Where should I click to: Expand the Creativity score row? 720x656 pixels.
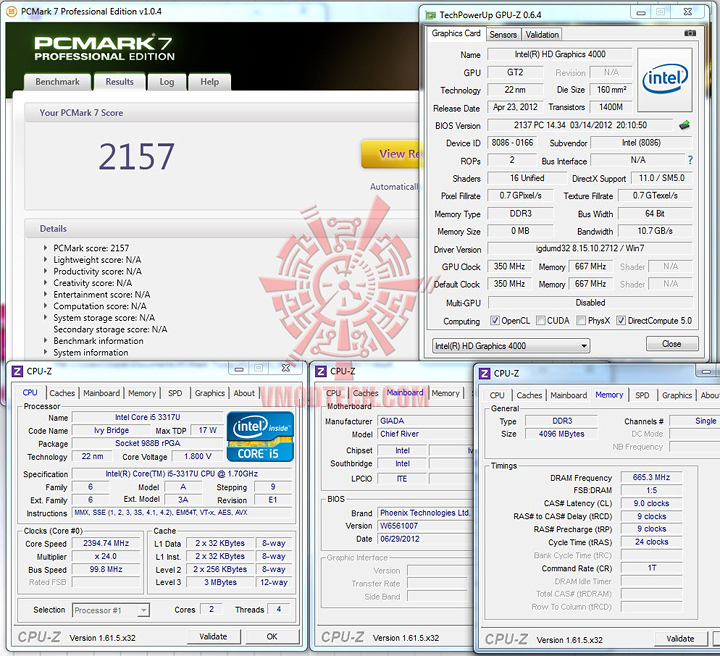tap(45, 283)
